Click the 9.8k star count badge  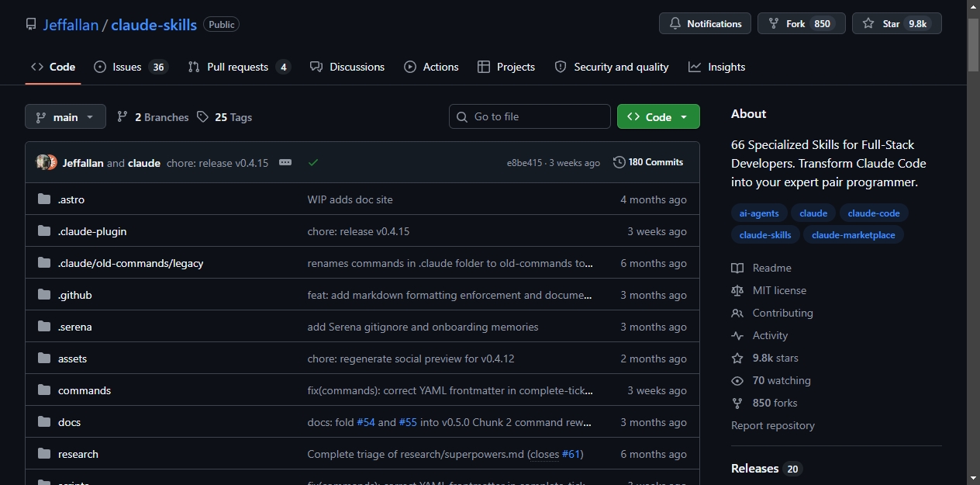[x=918, y=24]
